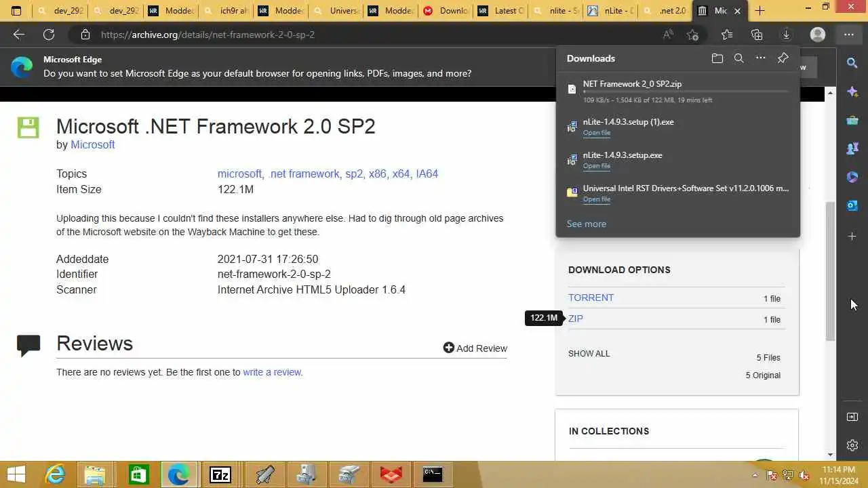The image size is (868, 488).
Task: Open the Favorites toolbar icon
Action: pos(727,35)
